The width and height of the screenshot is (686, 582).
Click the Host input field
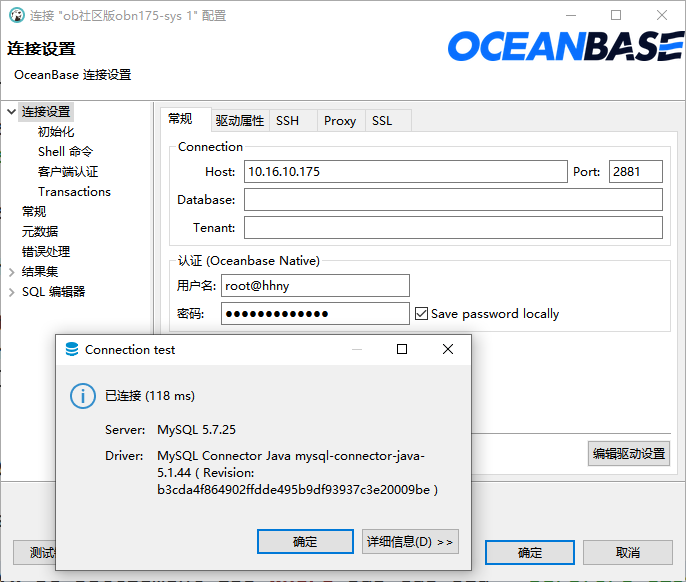pyautogui.click(x=406, y=172)
